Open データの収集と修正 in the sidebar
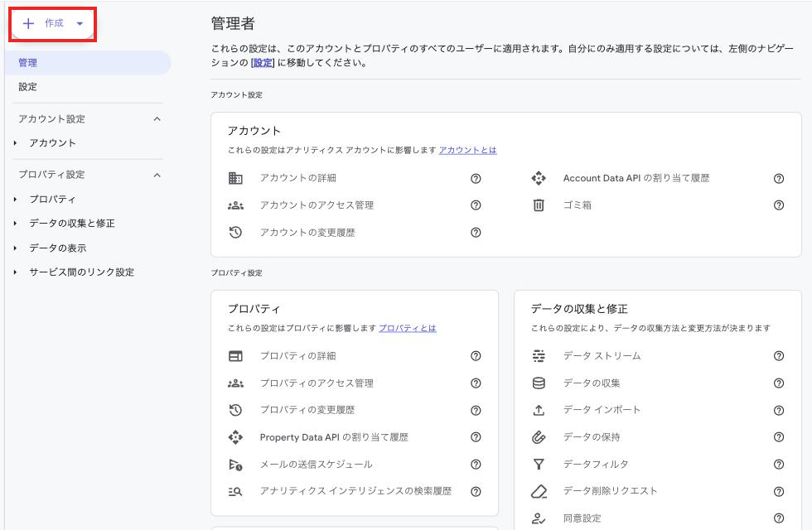 click(72, 224)
